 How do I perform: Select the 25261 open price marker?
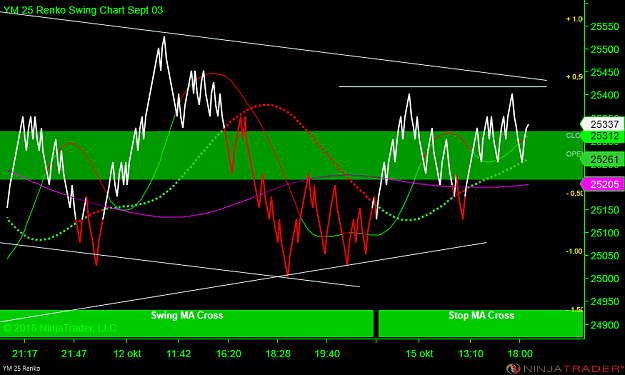(602, 159)
